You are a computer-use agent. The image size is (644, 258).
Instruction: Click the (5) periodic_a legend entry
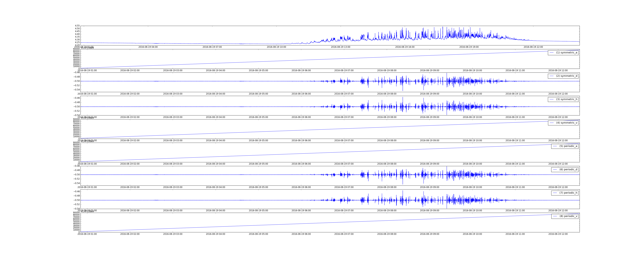[x=565, y=146]
